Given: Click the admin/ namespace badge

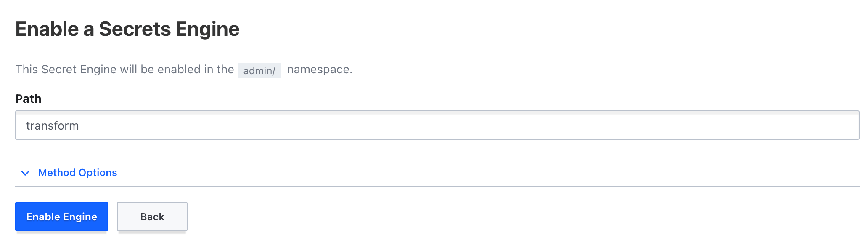Looking at the screenshot, I should 259,70.
